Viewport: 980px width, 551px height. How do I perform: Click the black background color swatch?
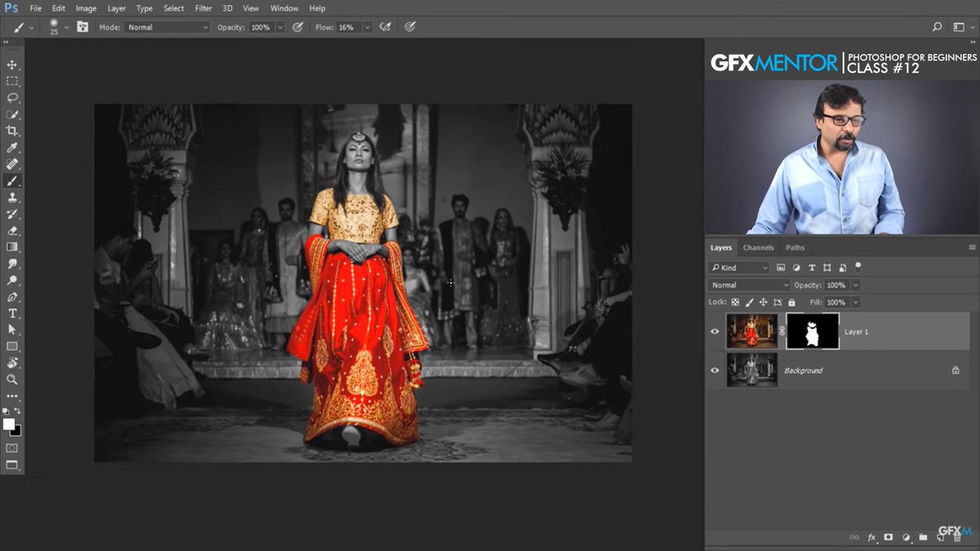pyautogui.click(x=16, y=430)
